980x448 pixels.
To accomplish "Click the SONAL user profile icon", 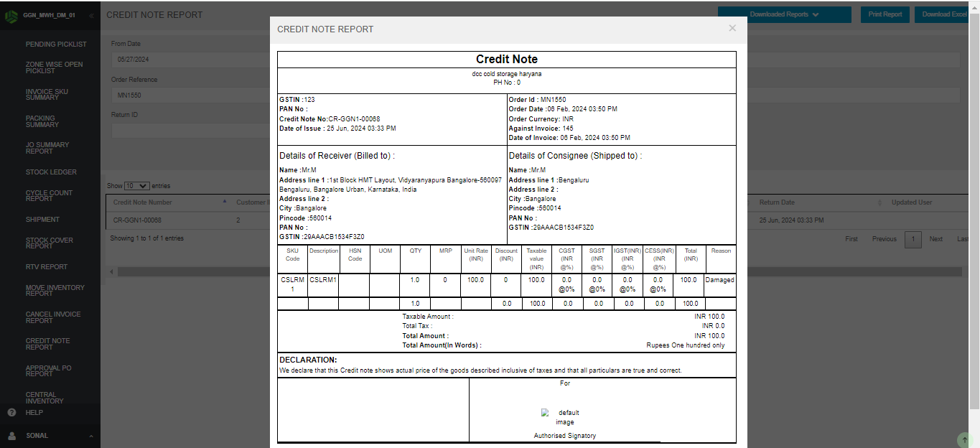I will tap(11, 436).
